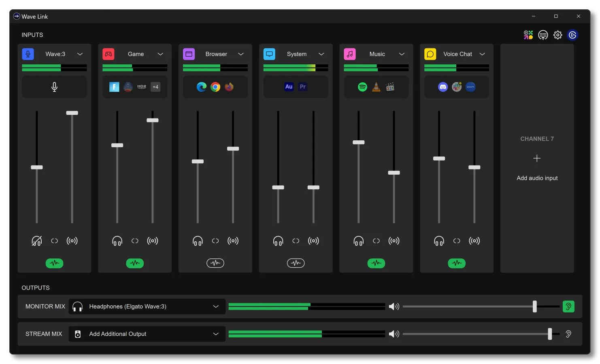Unmute Wave:3 headphone monitor output
The height and width of the screenshot is (364, 600).
click(x=36, y=241)
